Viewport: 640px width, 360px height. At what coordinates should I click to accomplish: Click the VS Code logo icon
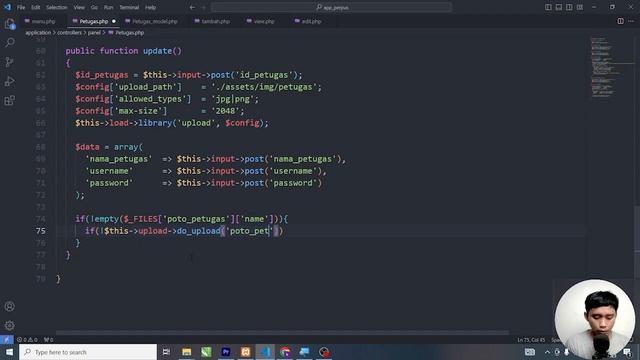pyautogui.click(x=7, y=7)
